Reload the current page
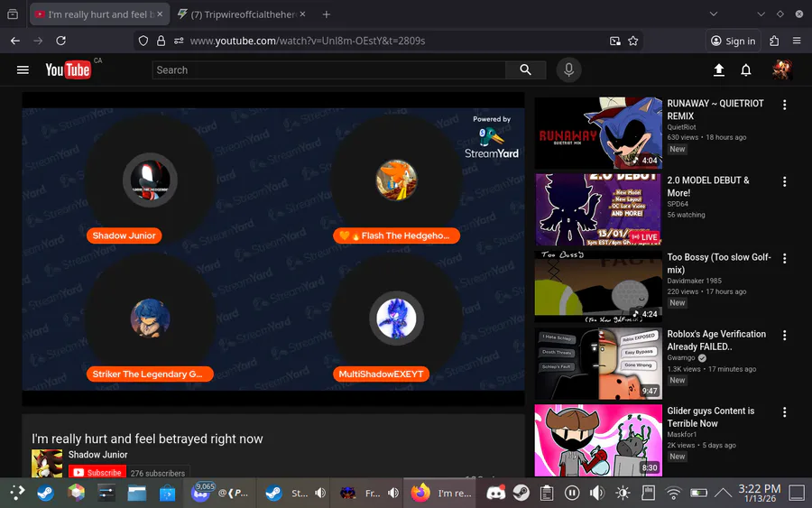The width and height of the screenshot is (812, 508). coord(60,41)
